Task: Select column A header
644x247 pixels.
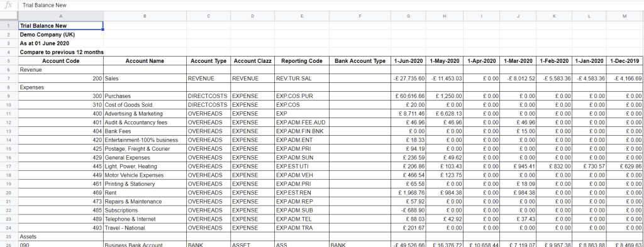Action: 61,16
